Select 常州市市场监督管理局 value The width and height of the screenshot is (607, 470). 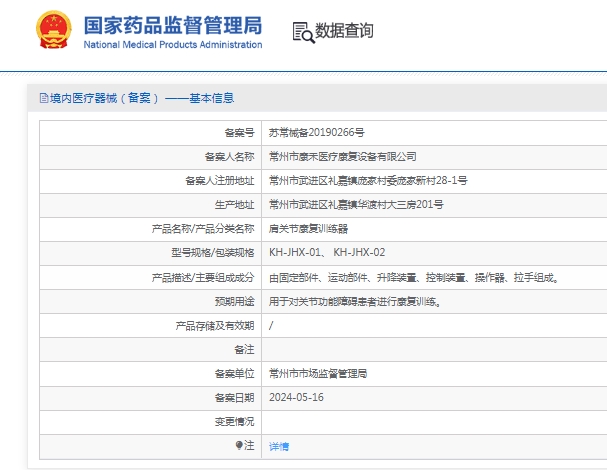(x=318, y=374)
